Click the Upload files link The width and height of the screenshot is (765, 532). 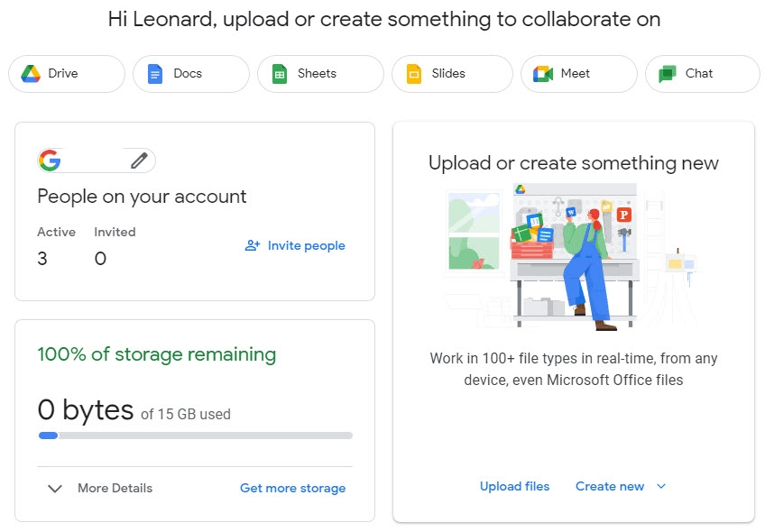(x=514, y=486)
